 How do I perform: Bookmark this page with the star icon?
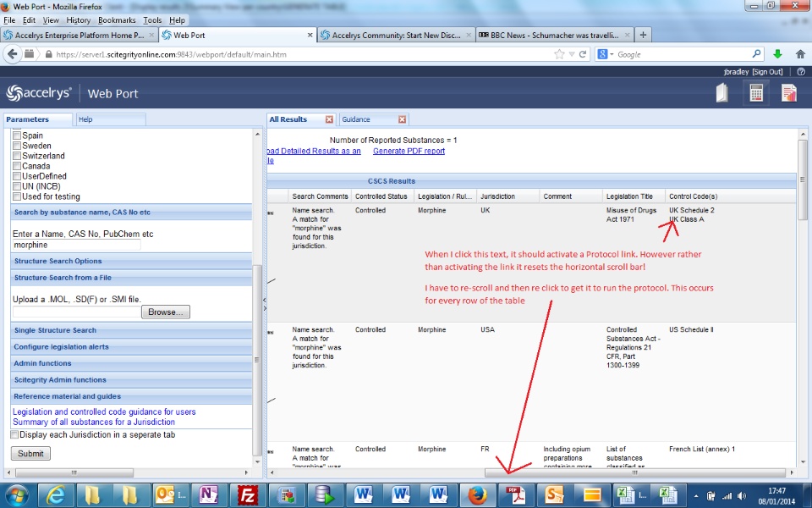(x=559, y=54)
